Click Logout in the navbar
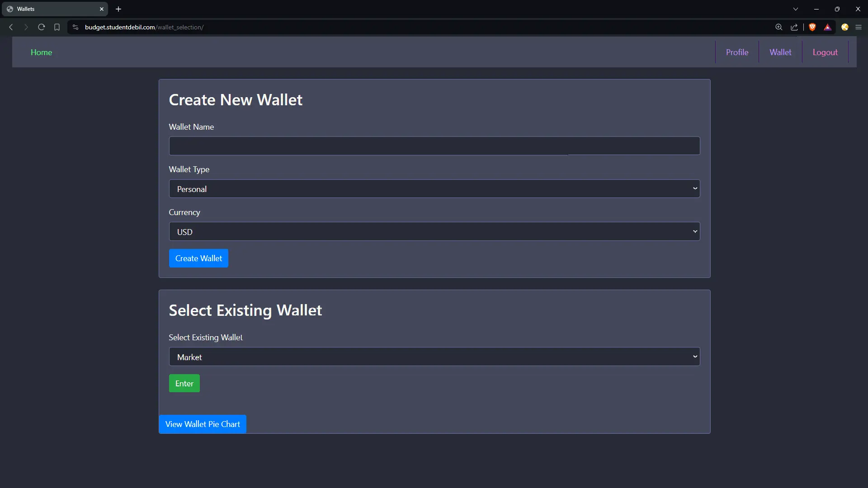 tap(825, 52)
